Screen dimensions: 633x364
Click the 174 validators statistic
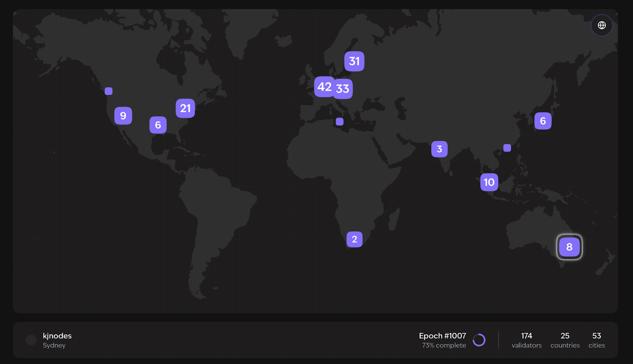point(526,340)
